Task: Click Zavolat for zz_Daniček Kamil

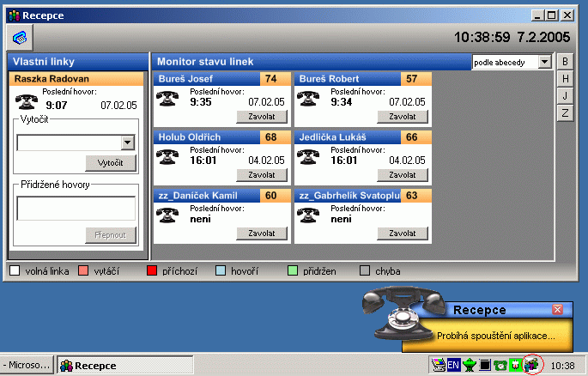Action: pyautogui.click(x=262, y=233)
